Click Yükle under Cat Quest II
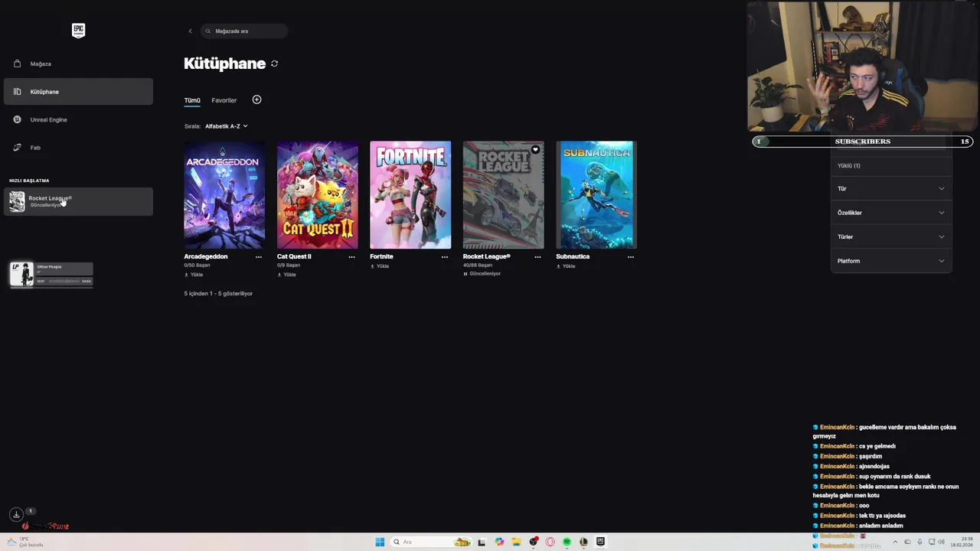 pyautogui.click(x=286, y=275)
